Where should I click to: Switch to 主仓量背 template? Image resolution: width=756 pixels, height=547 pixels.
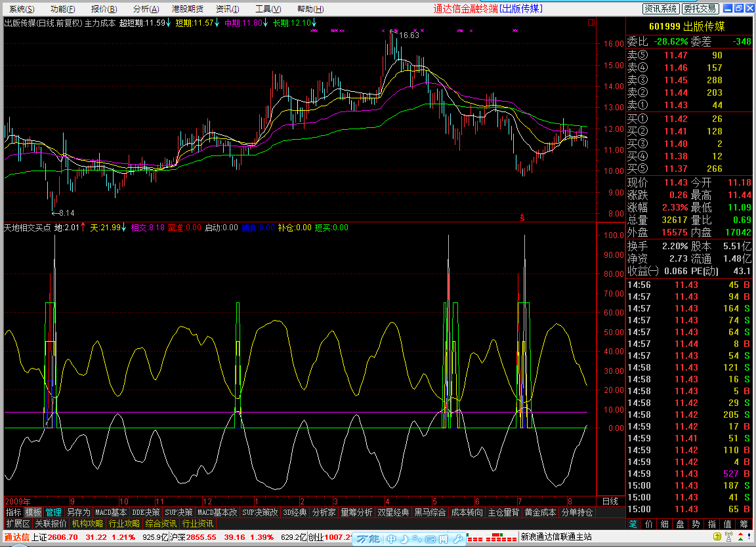click(503, 512)
